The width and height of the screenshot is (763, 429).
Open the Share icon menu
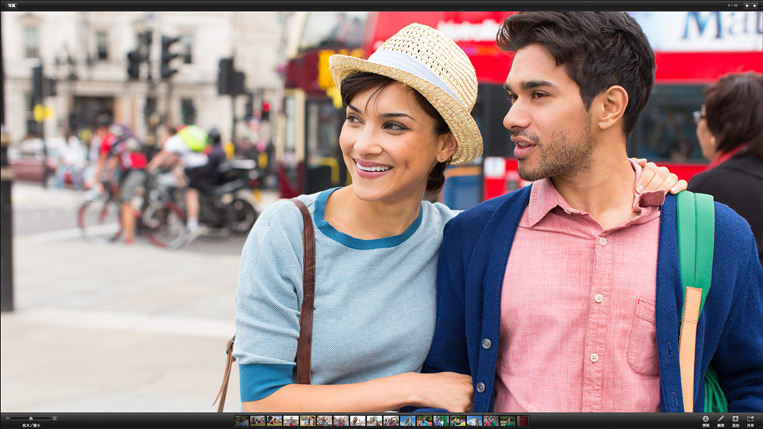750,419
